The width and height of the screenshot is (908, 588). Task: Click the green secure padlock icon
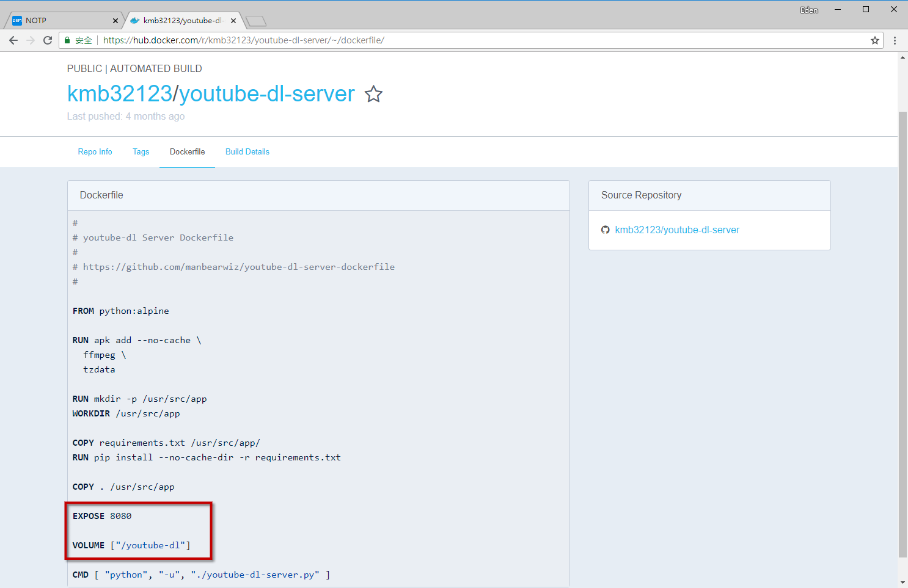[68, 40]
